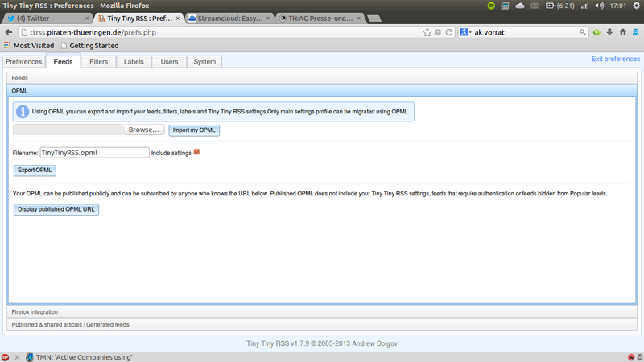Open the System tab
The image size is (644, 362).
(204, 62)
